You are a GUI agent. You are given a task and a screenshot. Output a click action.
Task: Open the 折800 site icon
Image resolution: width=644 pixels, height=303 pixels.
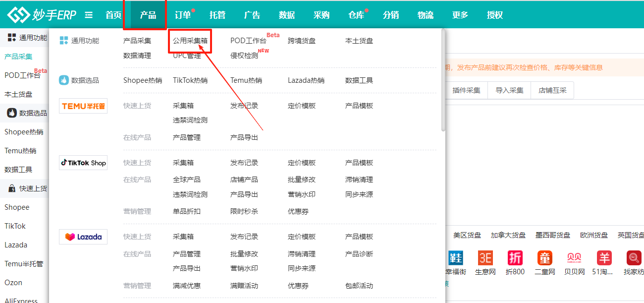point(515,258)
